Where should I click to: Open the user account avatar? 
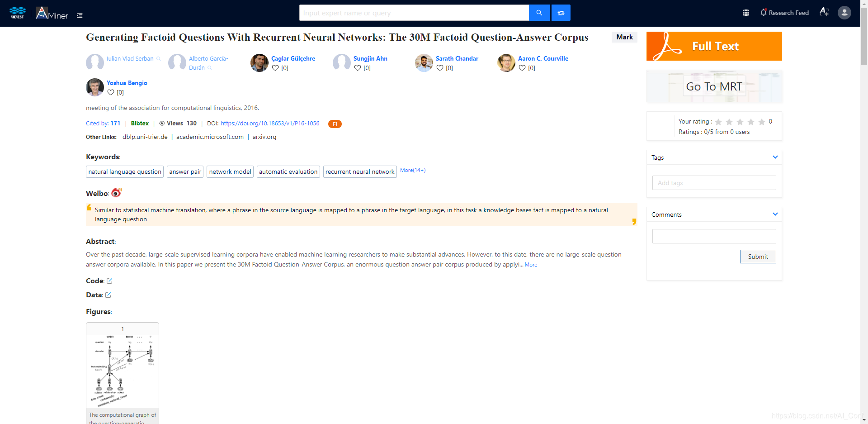[844, 13]
